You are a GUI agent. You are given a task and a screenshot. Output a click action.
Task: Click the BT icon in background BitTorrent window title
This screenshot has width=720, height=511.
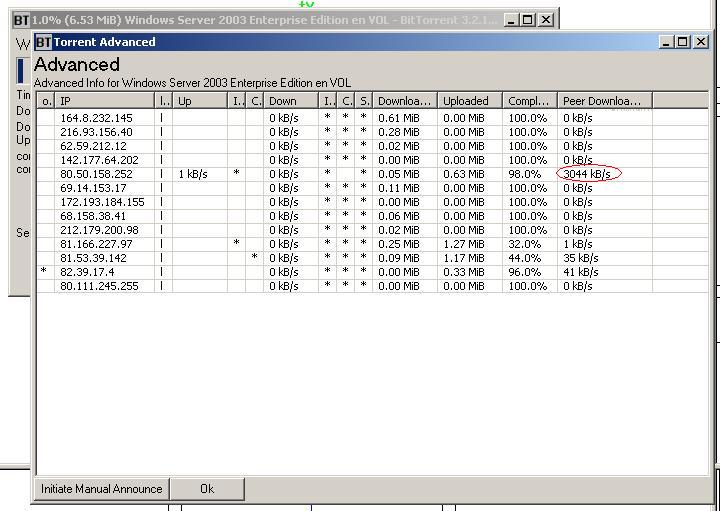tap(22, 20)
